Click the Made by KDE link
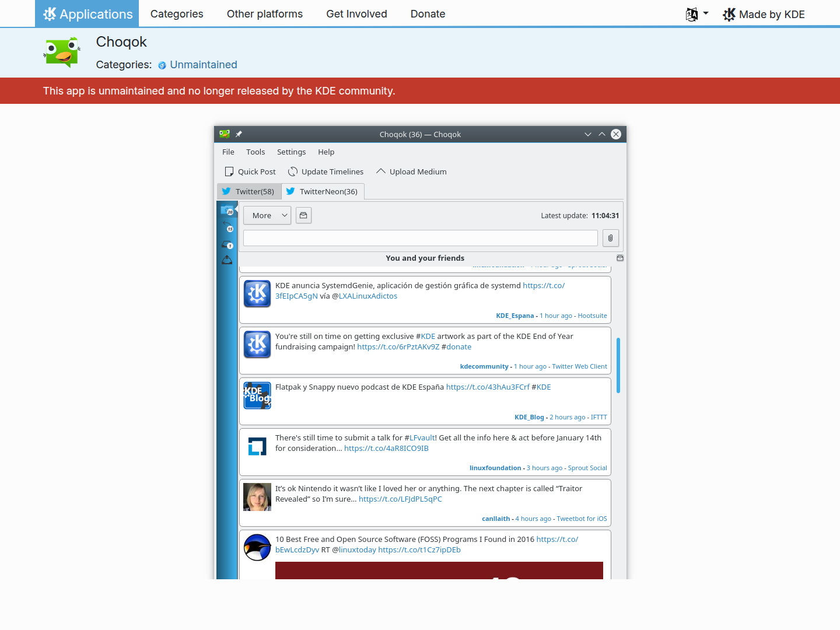 tap(764, 14)
